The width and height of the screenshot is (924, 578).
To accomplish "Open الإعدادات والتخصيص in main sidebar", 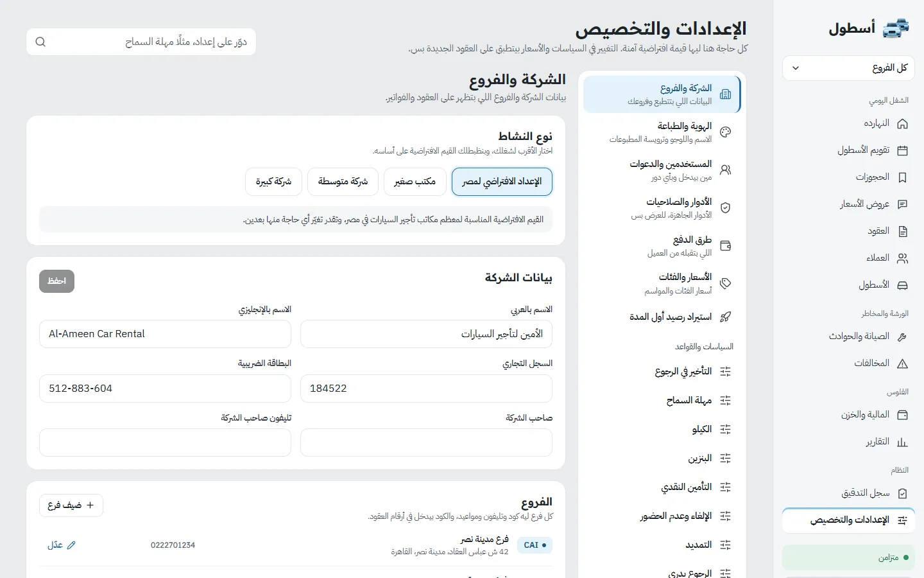I will tap(848, 520).
